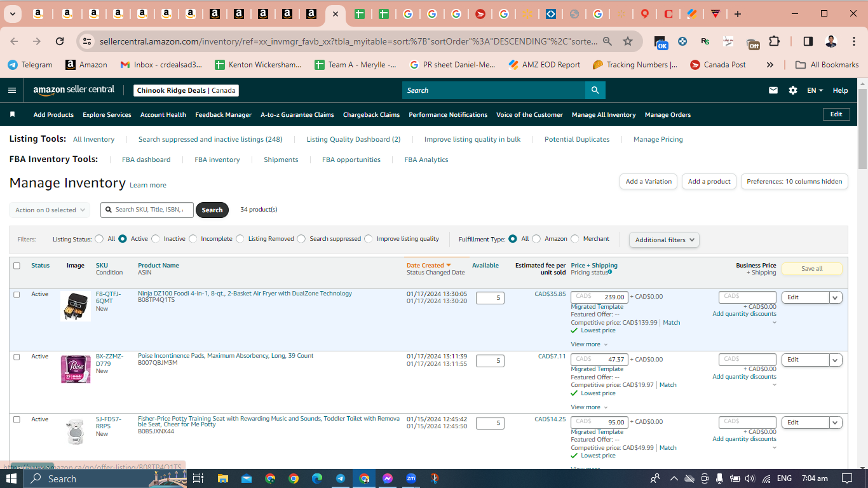Close the active Seller Central tab
The height and width of the screenshot is (488, 868).
(335, 14)
